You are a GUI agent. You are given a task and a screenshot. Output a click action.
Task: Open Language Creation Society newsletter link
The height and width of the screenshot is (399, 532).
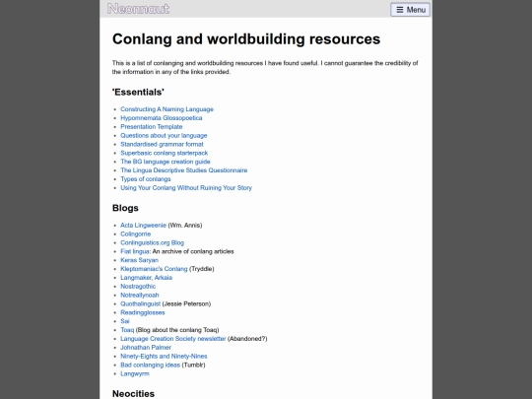(173, 339)
